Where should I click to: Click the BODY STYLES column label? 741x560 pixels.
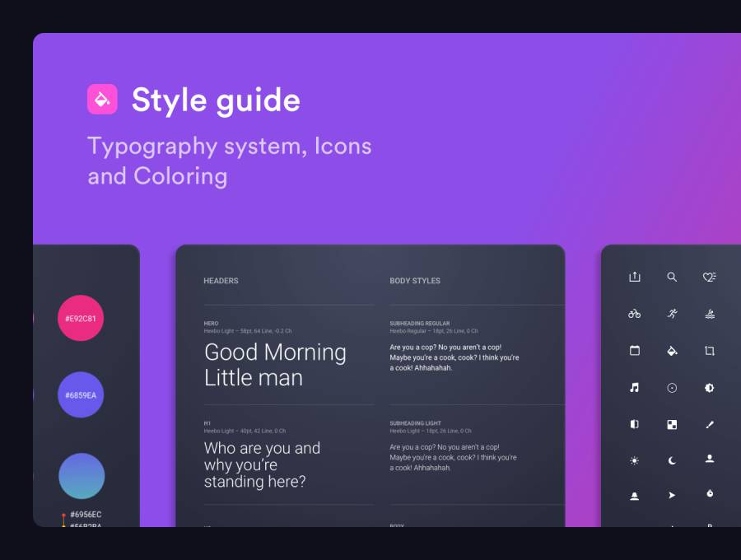click(x=415, y=281)
